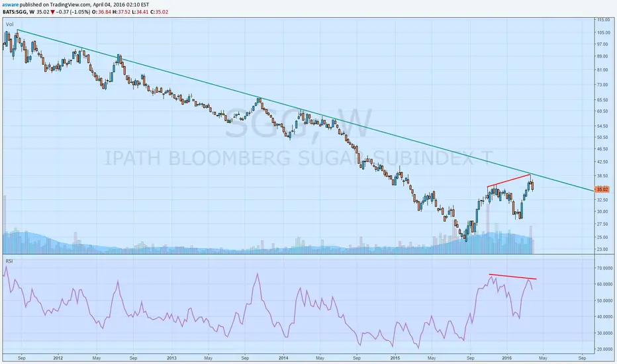Click the 70.0000 RSI axis label
Image resolution: width=617 pixels, height=364 pixels.
click(604, 268)
